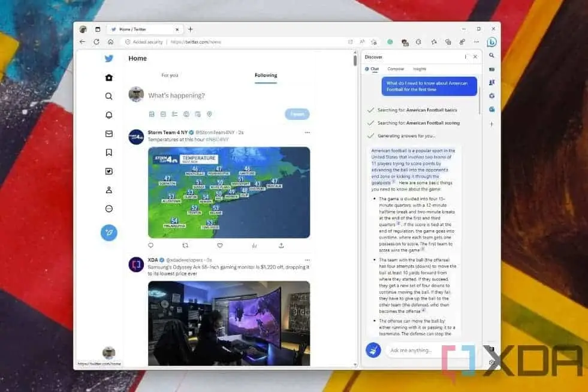Click the New topic broom button
Viewport: 588px width, 392px height.
coord(373,351)
